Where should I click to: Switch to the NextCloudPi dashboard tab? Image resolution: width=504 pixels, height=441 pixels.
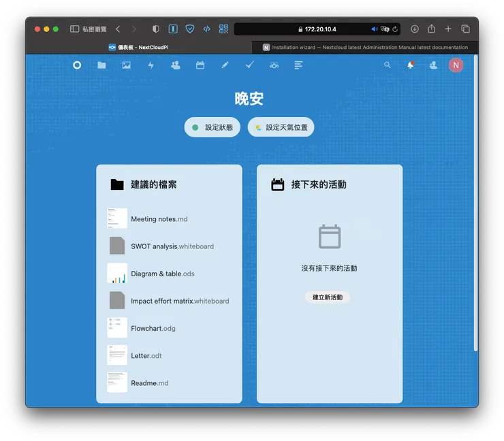coord(138,47)
